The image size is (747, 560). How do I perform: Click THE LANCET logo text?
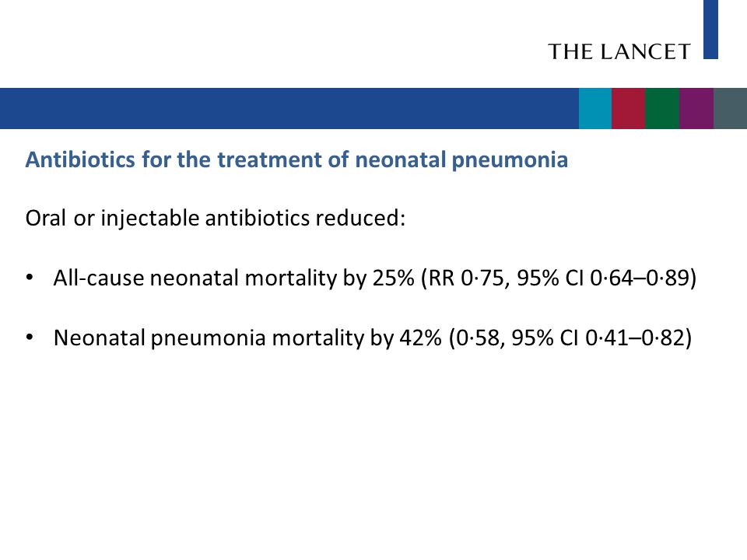(x=619, y=51)
